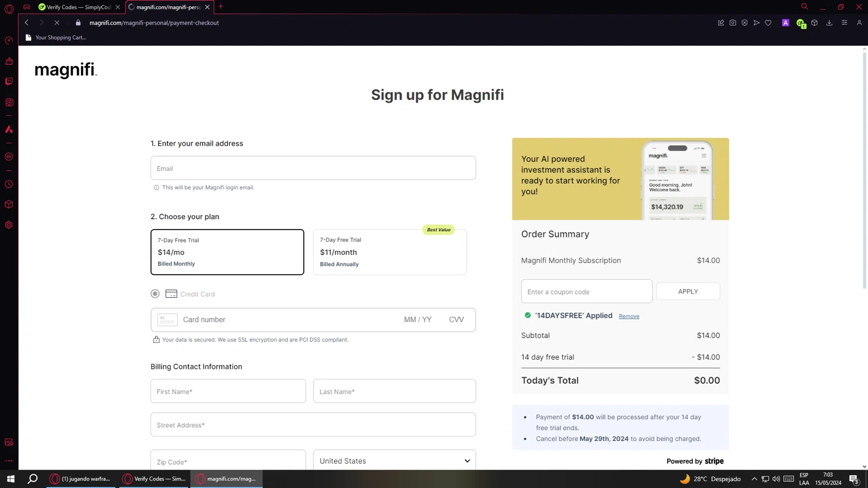The width and height of the screenshot is (868, 488).
Task: Open Settings gear in sidebar
Action: 9,225
